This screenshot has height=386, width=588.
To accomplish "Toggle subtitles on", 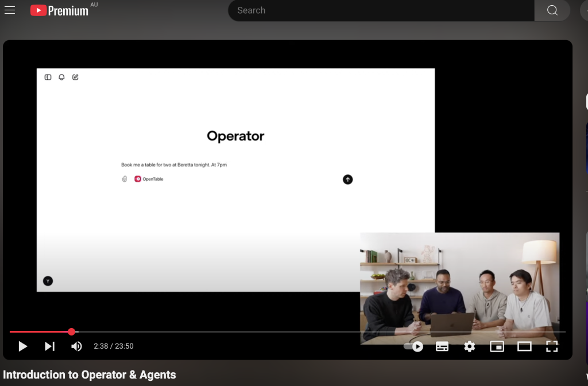I will click(442, 346).
